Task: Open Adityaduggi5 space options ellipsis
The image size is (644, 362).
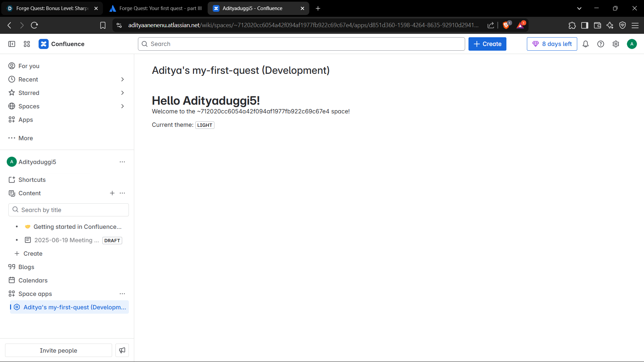Action: (122, 162)
